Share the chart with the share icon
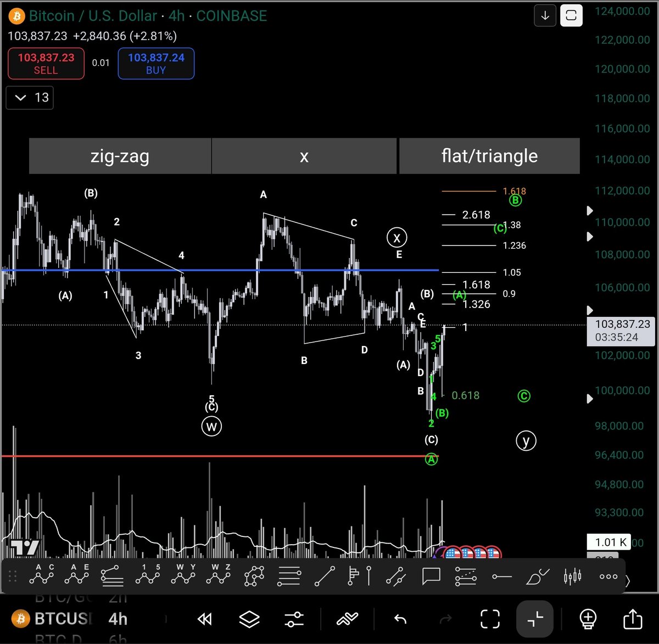The width and height of the screenshot is (659, 644). click(x=633, y=619)
